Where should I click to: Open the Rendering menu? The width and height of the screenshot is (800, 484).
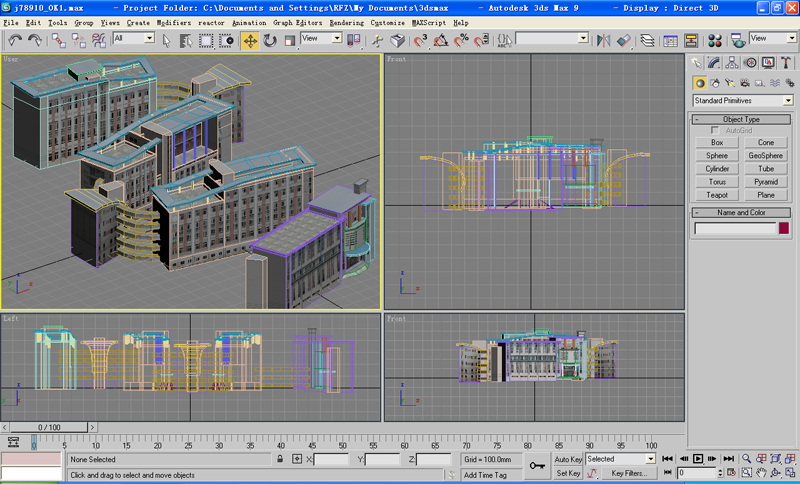(346, 22)
